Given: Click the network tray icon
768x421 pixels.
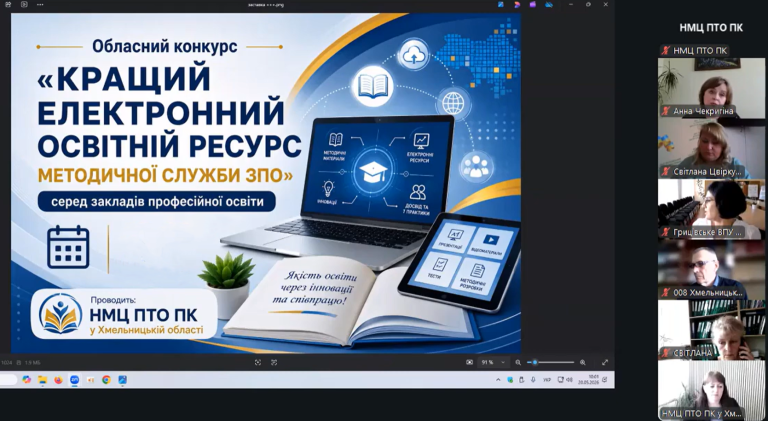Looking at the screenshot, I should [x=560, y=380].
